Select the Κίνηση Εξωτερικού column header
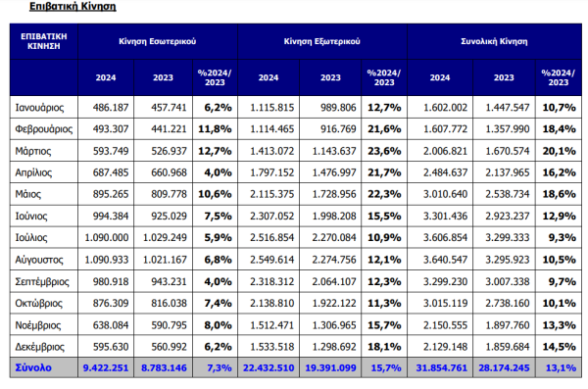The image size is (588, 389). 322,41
